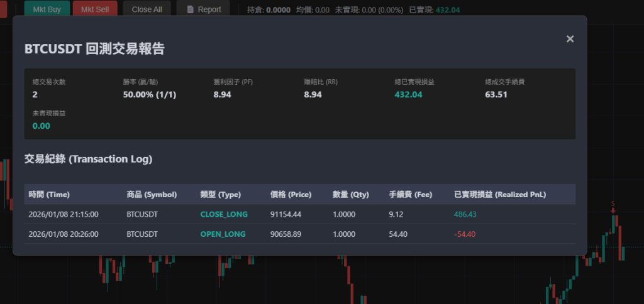Click the 總已實現損益 value 432.04
This screenshot has height=304, width=644.
(x=408, y=95)
